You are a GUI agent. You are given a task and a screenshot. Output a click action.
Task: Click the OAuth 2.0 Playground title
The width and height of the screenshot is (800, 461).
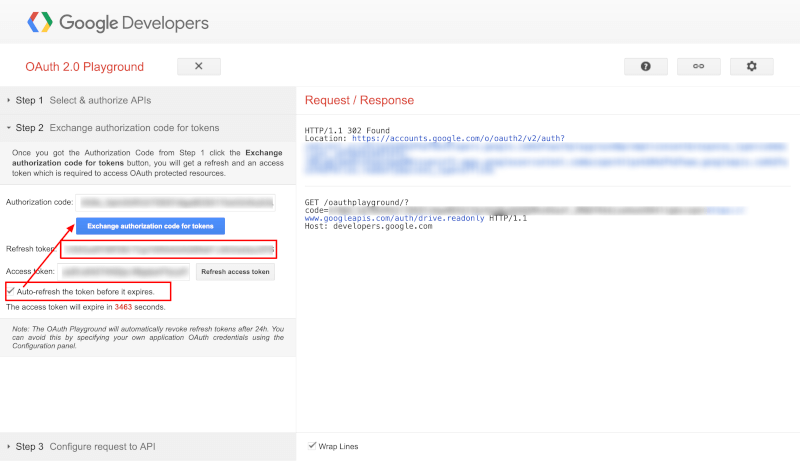tap(85, 67)
